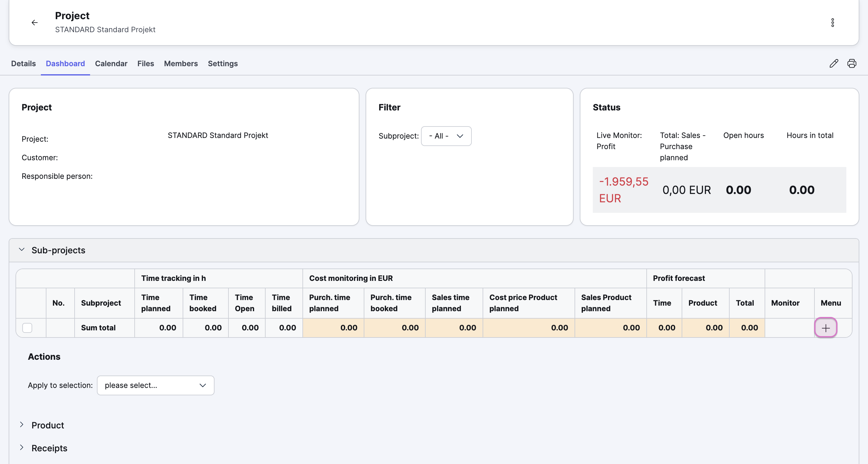The height and width of the screenshot is (464, 868).
Task: Click the Subproject column header
Action: (101, 303)
